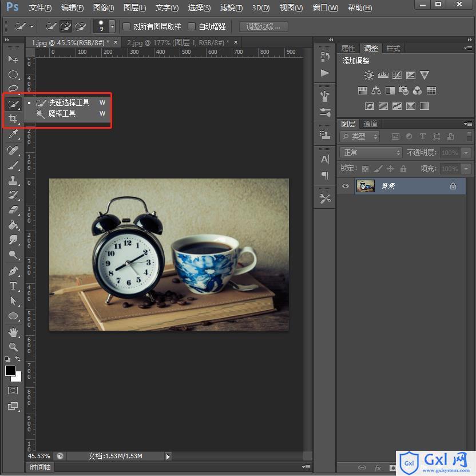This screenshot has height=476, width=476.
Task: Switch to the Styles tab
Action: pyautogui.click(x=393, y=48)
